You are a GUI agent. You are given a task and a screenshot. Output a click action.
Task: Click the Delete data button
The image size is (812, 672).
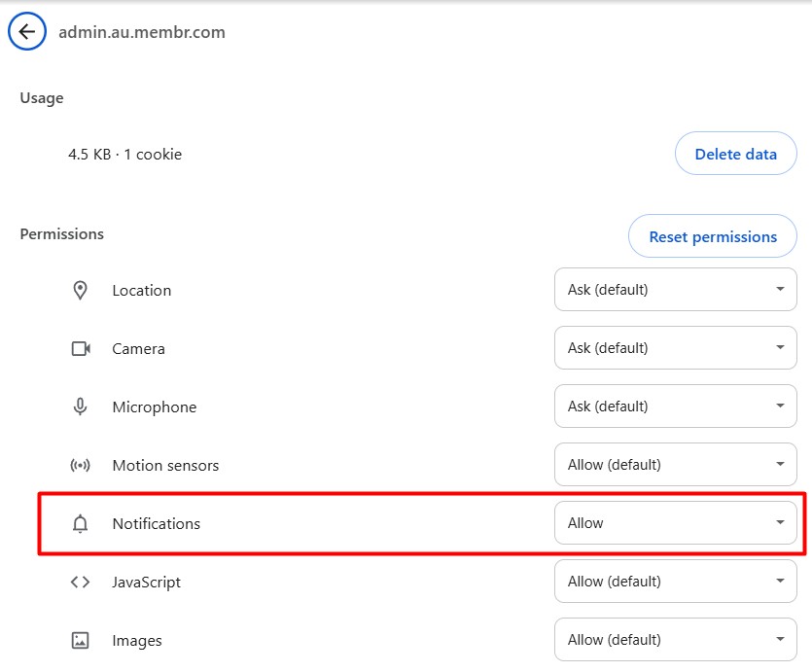pos(735,154)
